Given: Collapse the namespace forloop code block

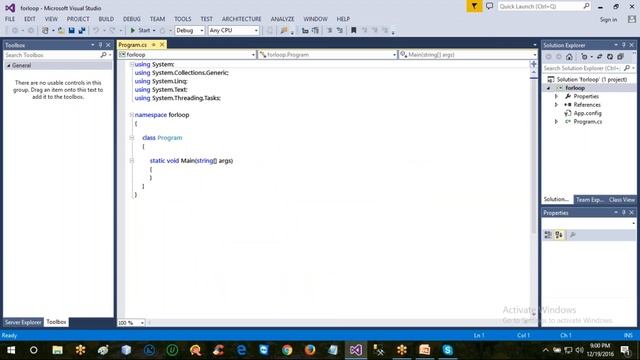Looking at the screenshot, I should pyautogui.click(x=132, y=115).
